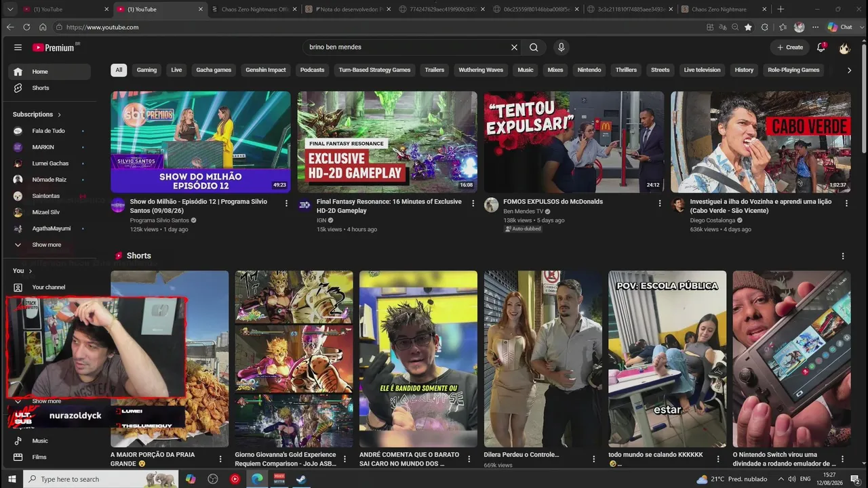Image resolution: width=868 pixels, height=488 pixels.
Task: Open Shorts from the sidebar
Action: 50,88
